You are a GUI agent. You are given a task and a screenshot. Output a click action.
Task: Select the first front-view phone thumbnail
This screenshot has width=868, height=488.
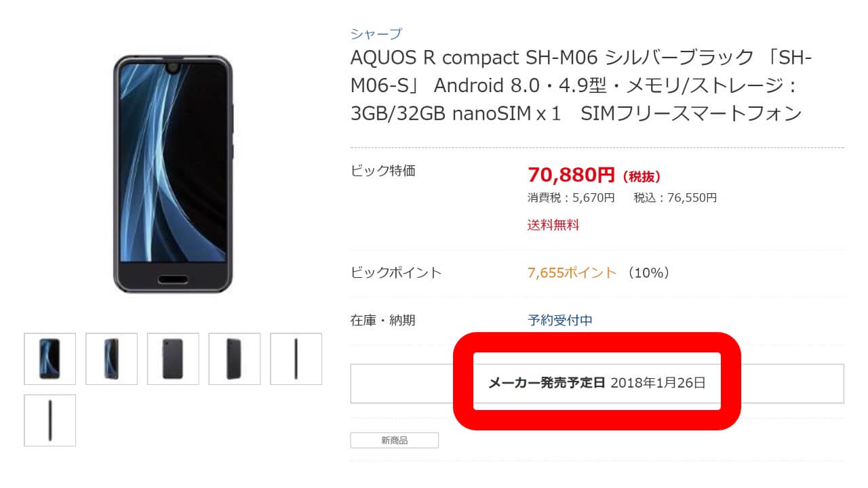(50, 359)
